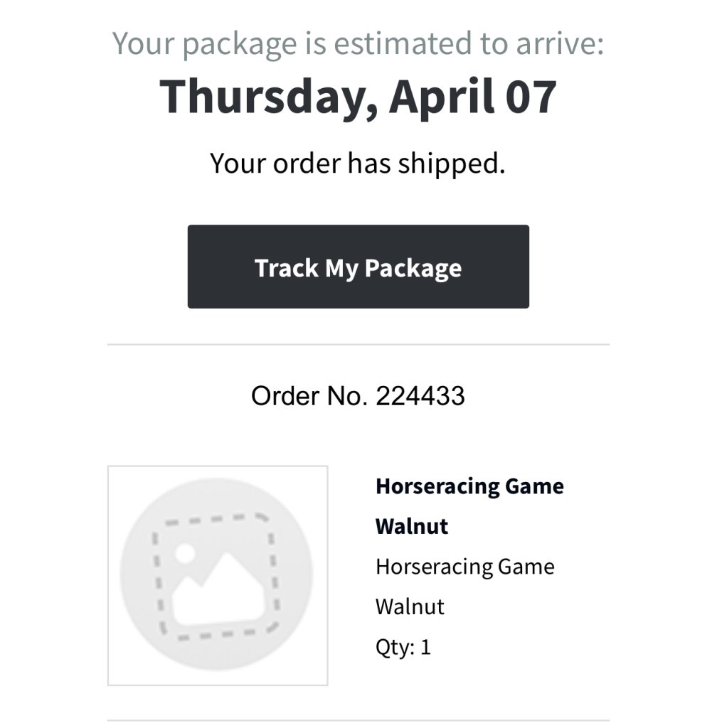Screen dimensions: 717x728
Task: Click the Qty: 1 quantity label
Action: click(403, 647)
